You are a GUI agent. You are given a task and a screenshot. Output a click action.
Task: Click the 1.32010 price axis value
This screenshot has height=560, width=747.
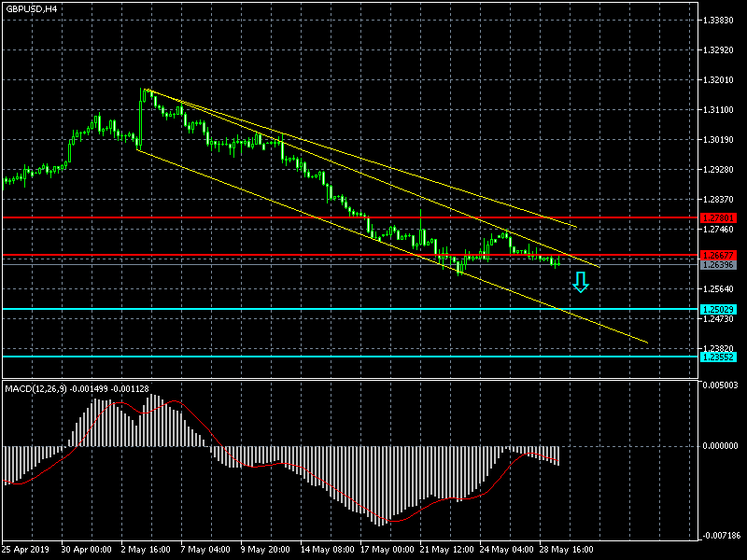pyautogui.click(x=719, y=80)
